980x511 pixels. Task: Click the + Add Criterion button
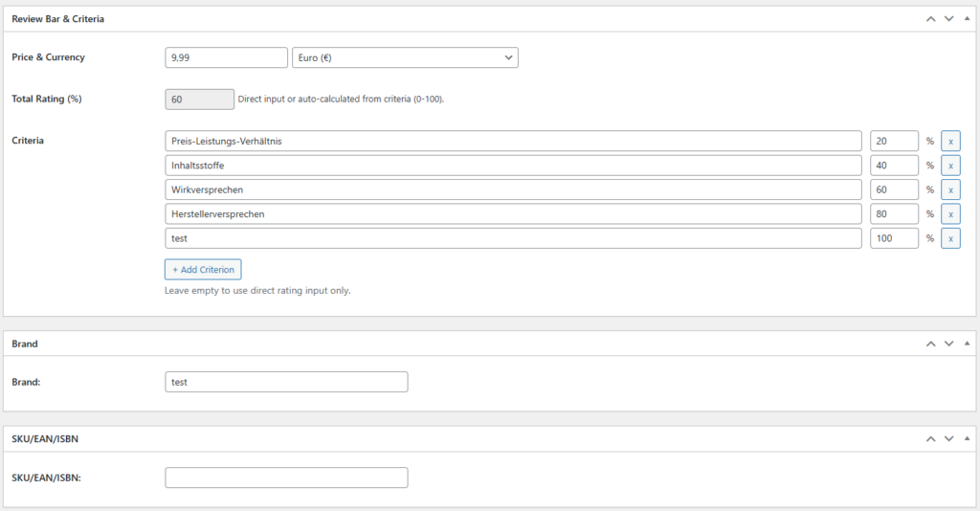tap(203, 270)
